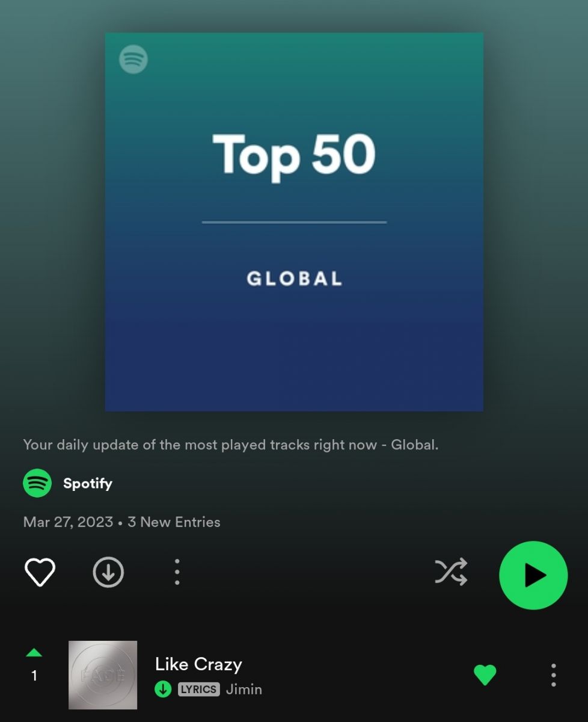The width and height of the screenshot is (588, 722).
Task: Open the Jimin artist name
Action: (x=244, y=690)
